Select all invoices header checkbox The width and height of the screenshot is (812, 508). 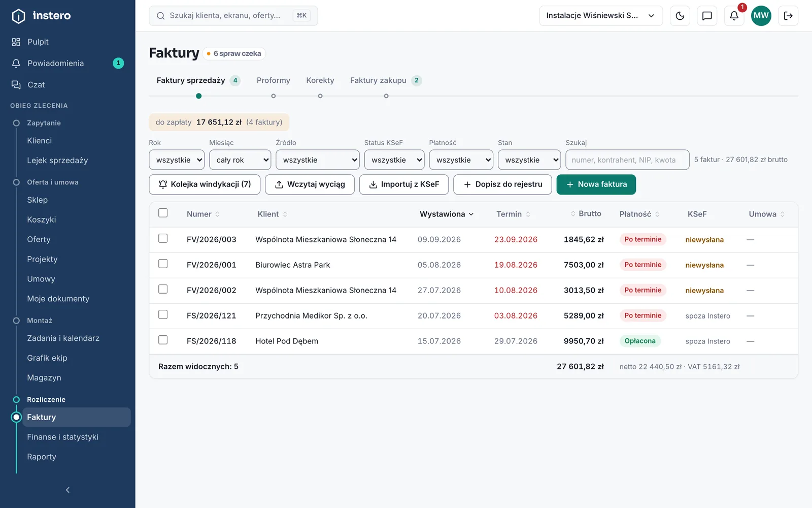click(x=163, y=213)
